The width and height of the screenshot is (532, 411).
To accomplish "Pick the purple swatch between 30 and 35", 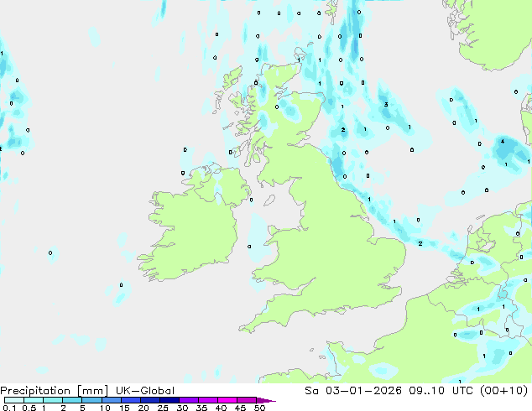I will point(188,400).
